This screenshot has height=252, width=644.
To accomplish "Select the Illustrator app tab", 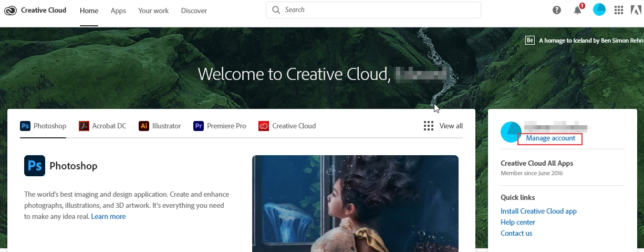I will tap(160, 126).
